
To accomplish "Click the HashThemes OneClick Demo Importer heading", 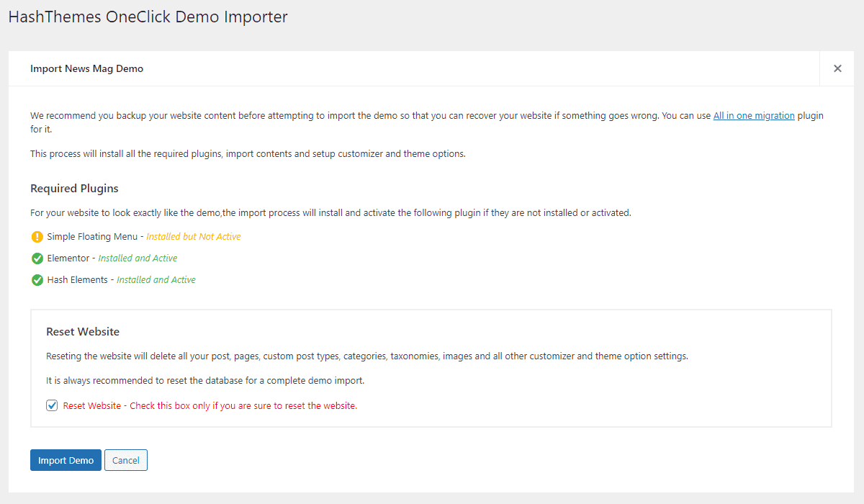I will click(148, 17).
